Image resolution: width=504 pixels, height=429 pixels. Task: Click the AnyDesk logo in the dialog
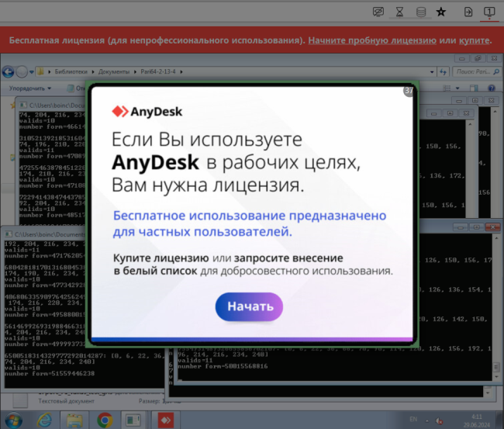(147, 112)
